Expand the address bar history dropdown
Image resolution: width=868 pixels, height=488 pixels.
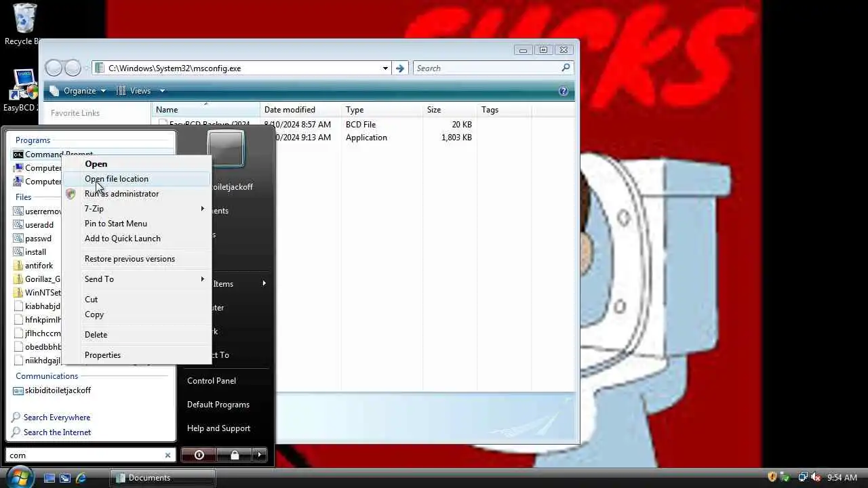(385, 68)
